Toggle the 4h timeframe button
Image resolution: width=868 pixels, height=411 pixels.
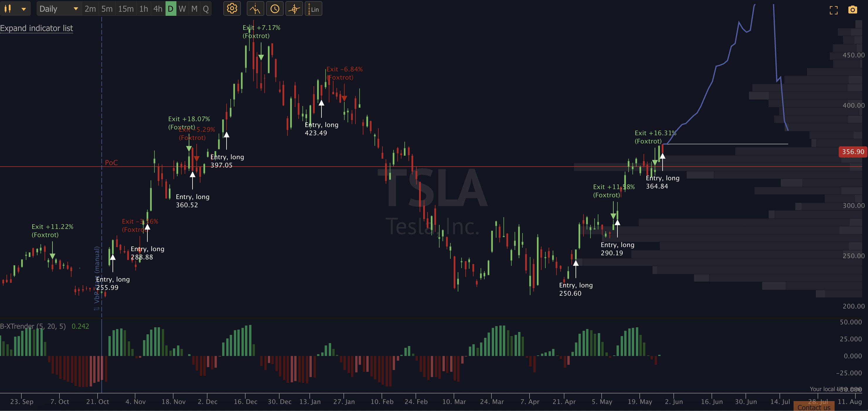tap(158, 9)
